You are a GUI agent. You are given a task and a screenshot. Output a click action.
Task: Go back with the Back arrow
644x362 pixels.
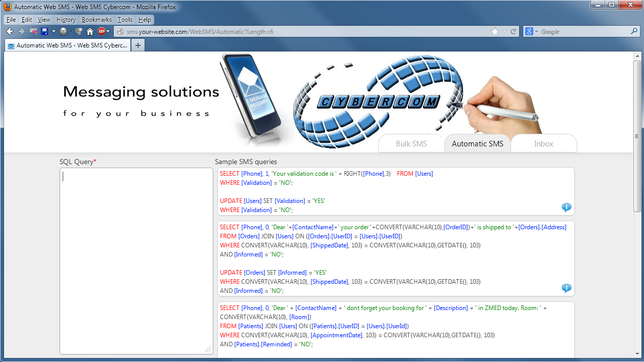[x=10, y=31]
